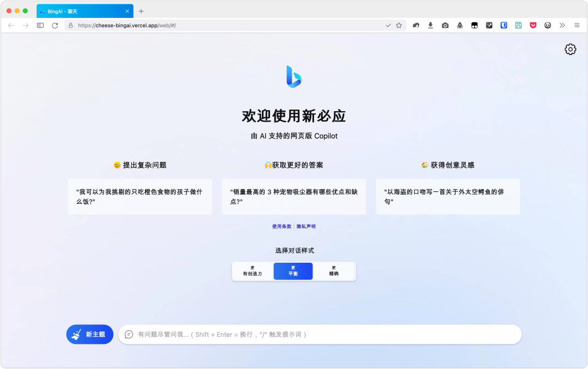Click the 提出复杂问题 heading

tap(140, 165)
